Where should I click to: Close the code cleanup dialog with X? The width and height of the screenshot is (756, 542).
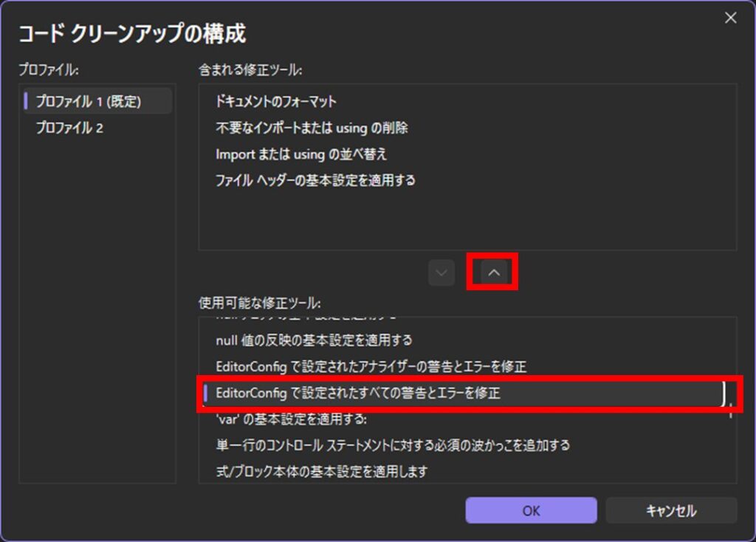[730, 18]
